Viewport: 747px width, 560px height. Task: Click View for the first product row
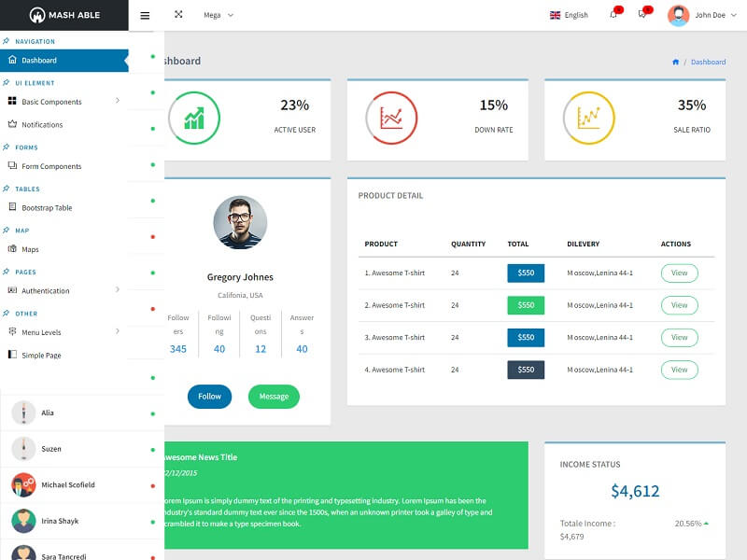click(679, 273)
